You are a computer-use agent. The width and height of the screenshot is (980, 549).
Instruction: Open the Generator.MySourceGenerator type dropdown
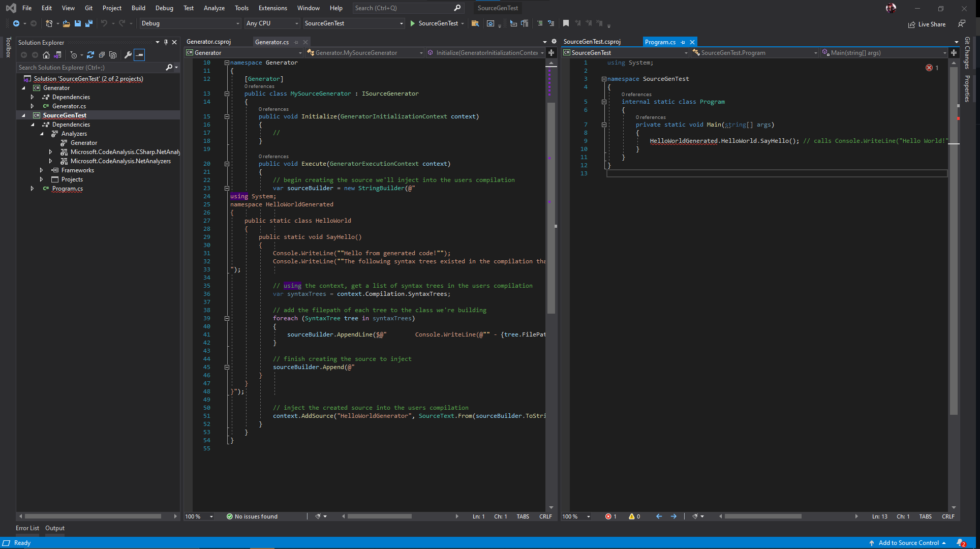point(365,53)
